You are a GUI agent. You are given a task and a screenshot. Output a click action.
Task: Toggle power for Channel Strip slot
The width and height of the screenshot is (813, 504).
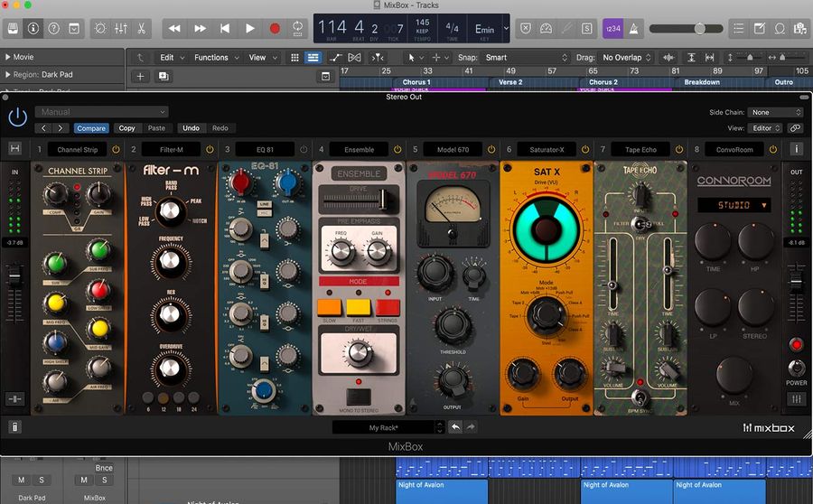116,149
